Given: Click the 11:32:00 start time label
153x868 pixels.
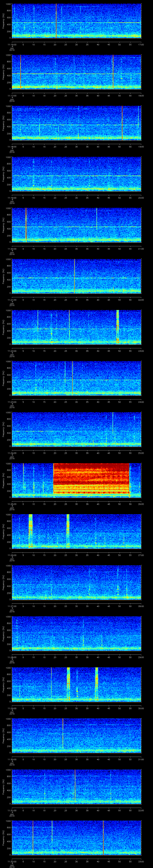Looking at the screenshot, I should (12, 861).
